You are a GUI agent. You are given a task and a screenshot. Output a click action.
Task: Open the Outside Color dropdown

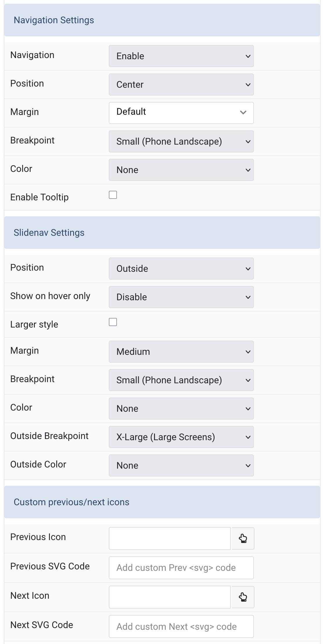click(x=181, y=465)
